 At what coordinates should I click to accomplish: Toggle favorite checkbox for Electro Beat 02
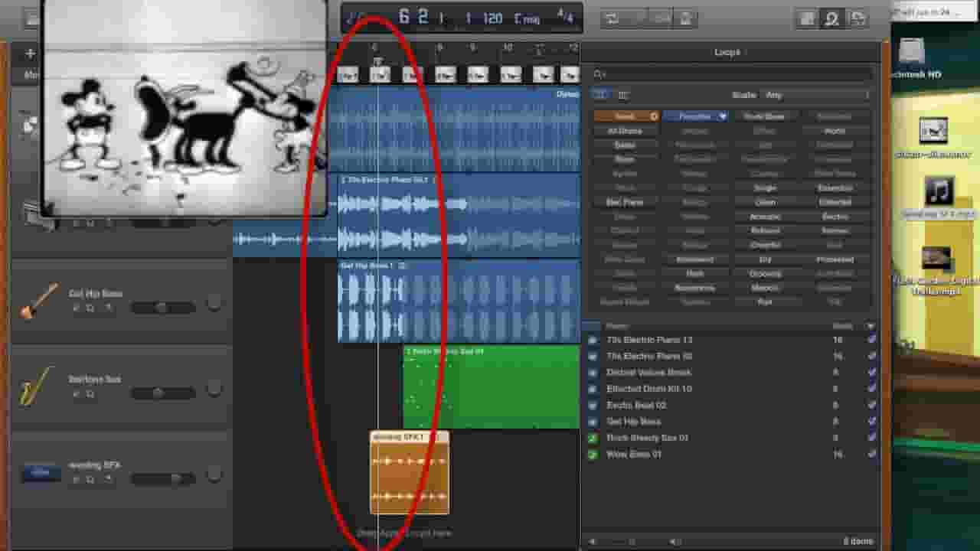point(871,406)
